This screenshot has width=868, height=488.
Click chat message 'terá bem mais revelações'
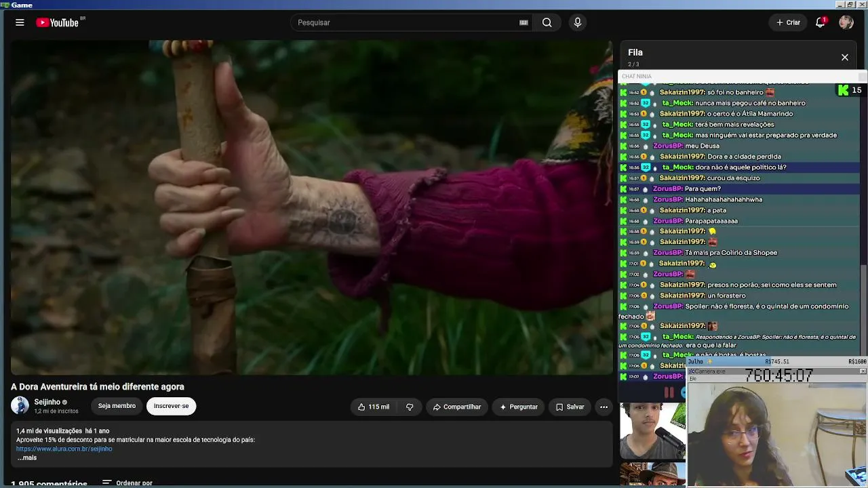click(x=734, y=125)
